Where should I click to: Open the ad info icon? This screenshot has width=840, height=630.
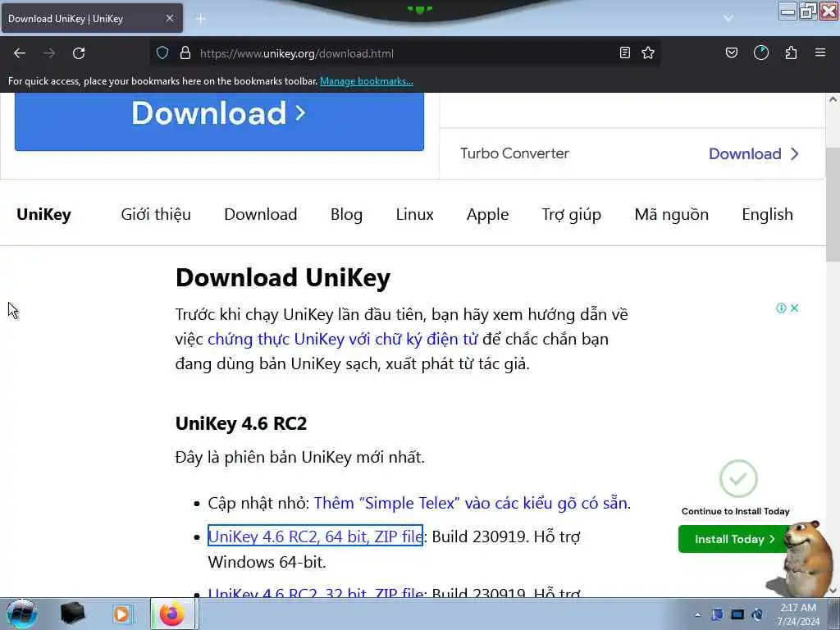coord(781,308)
